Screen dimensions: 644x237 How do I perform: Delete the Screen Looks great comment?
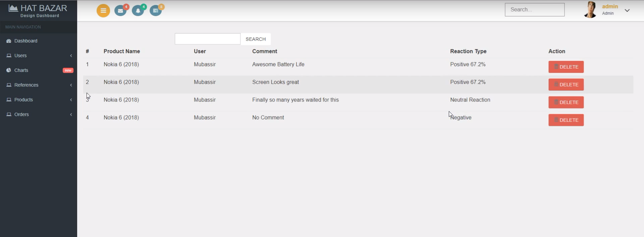click(566, 85)
